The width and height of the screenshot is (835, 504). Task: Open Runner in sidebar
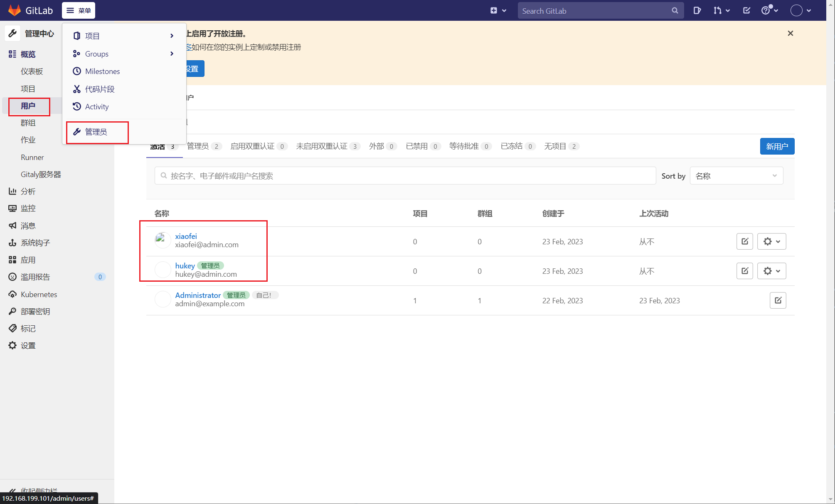[x=32, y=157]
